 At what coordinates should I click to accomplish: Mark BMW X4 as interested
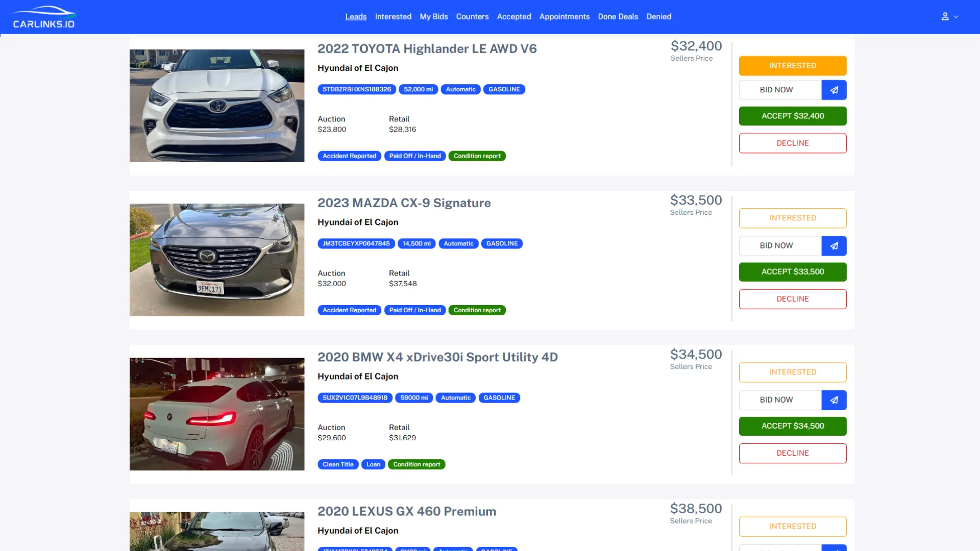[793, 372]
